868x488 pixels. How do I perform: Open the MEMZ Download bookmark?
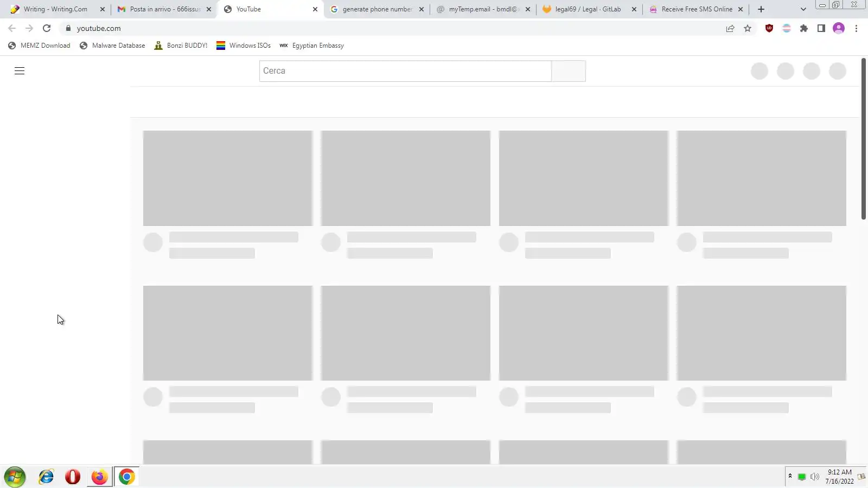click(x=39, y=46)
